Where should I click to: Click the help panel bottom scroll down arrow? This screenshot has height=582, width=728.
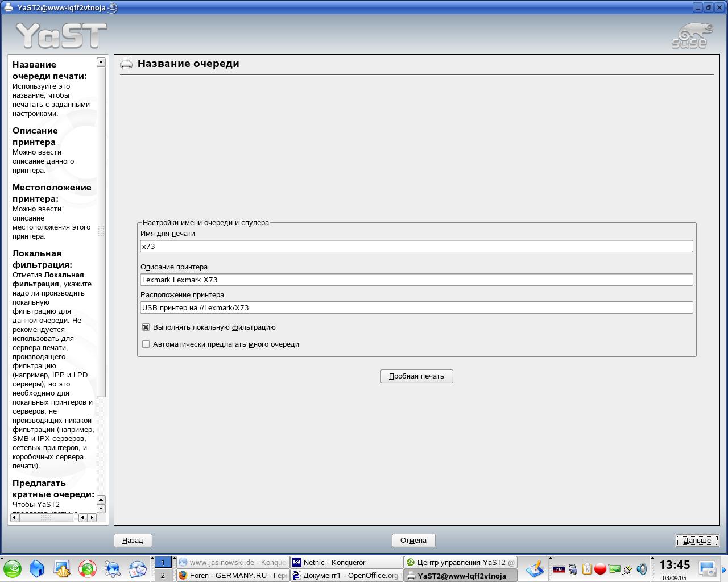[101, 509]
